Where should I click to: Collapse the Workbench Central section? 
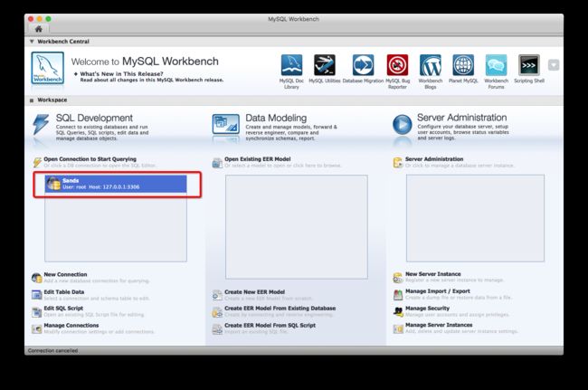pos(32,42)
